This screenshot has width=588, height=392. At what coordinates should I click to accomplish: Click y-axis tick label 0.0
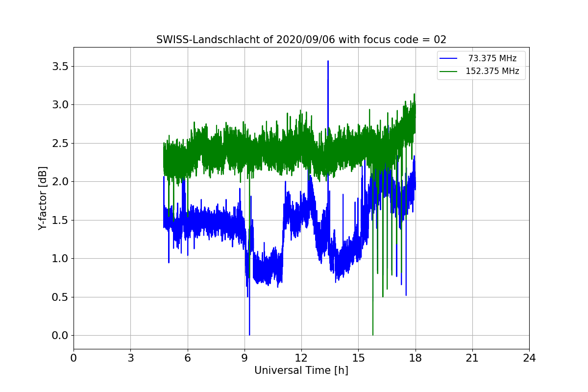(61, 336)
